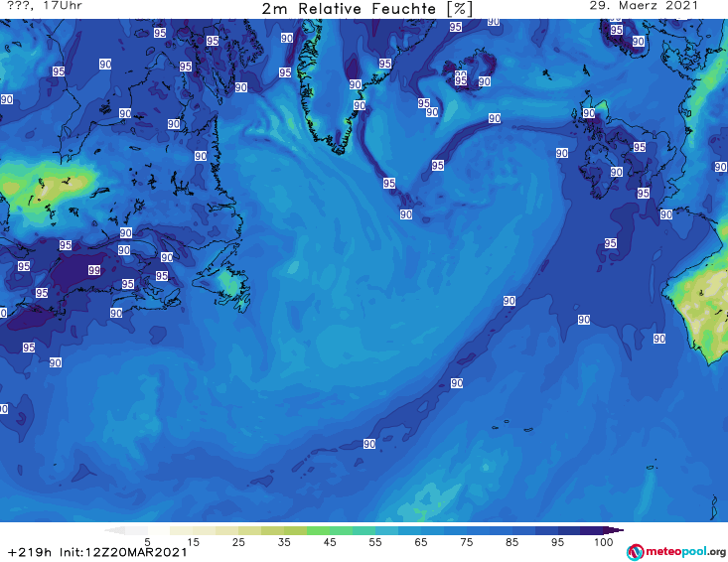The image size is (728, 562).
Task: Click the "25" tick on the color scale
Action: pos(238,542)
